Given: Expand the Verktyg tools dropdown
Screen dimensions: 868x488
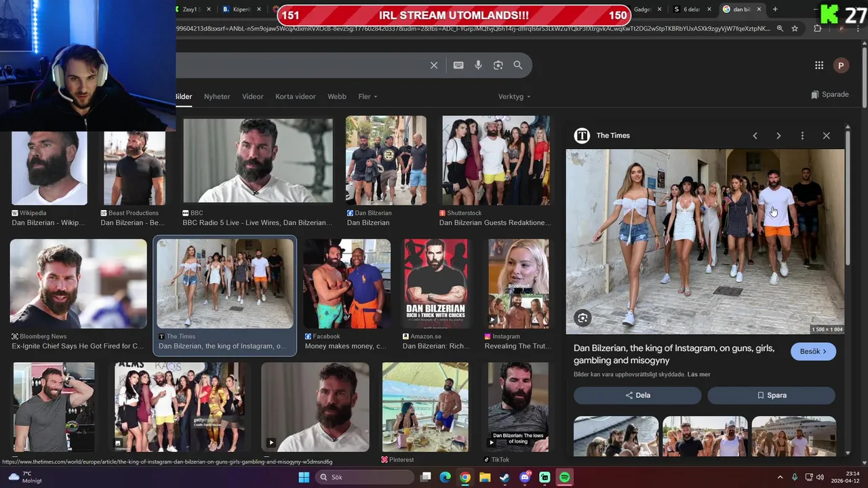Looking at the screenshot, I should [x=515, y=96].
